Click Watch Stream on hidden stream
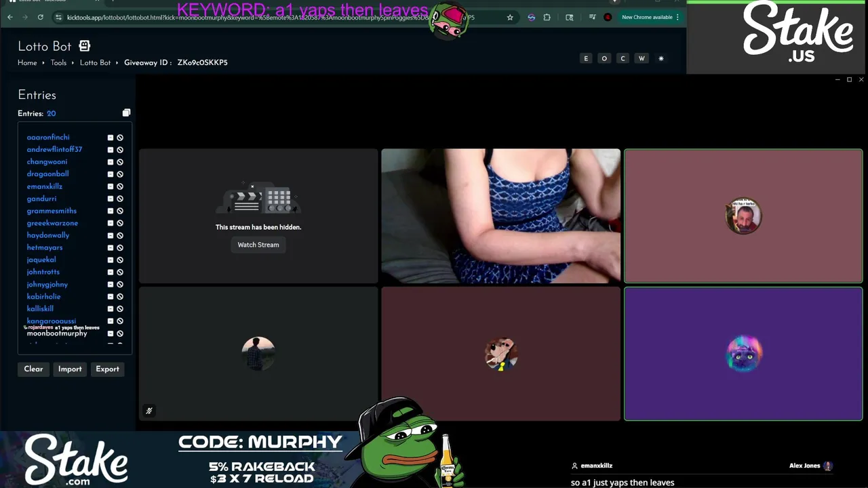Viewport: 868px width, 488px height. tap(258, 245)
